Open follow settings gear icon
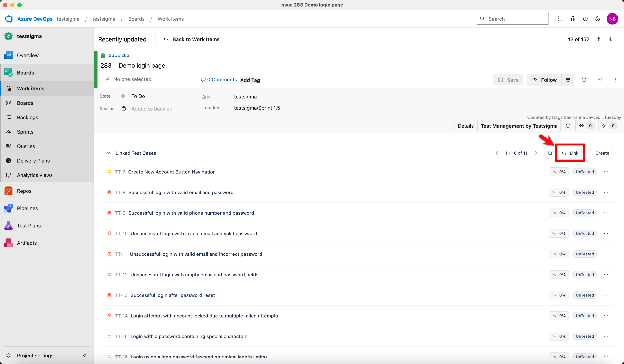The width and height of the screenshot is (624, 364). pyautogui.click(x=568, y=80)
